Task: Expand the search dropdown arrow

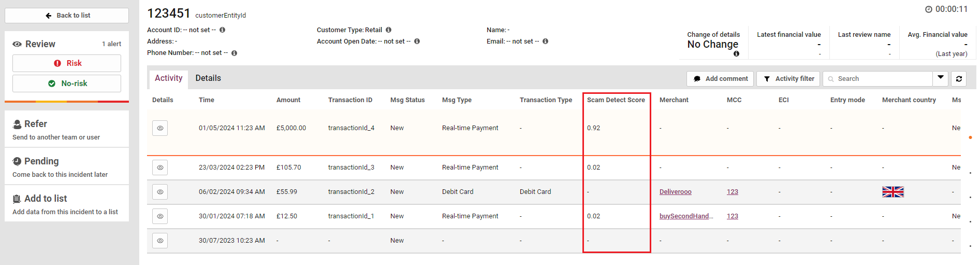Action: (941, 78)
